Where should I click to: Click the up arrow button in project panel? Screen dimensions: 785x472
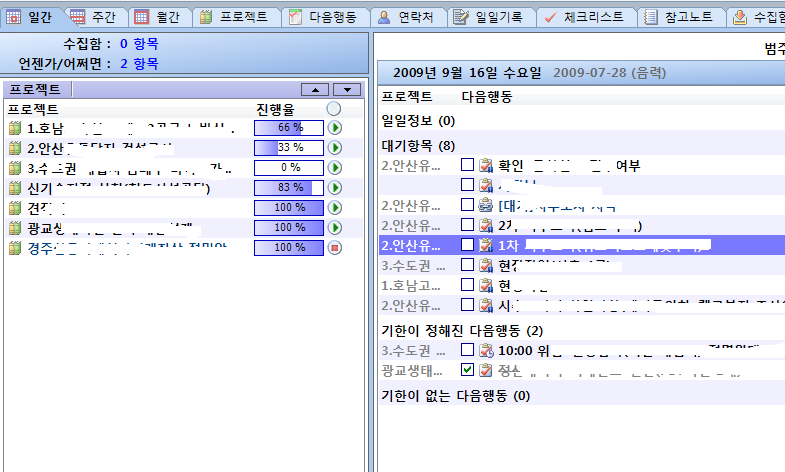[x=315, y=90]
